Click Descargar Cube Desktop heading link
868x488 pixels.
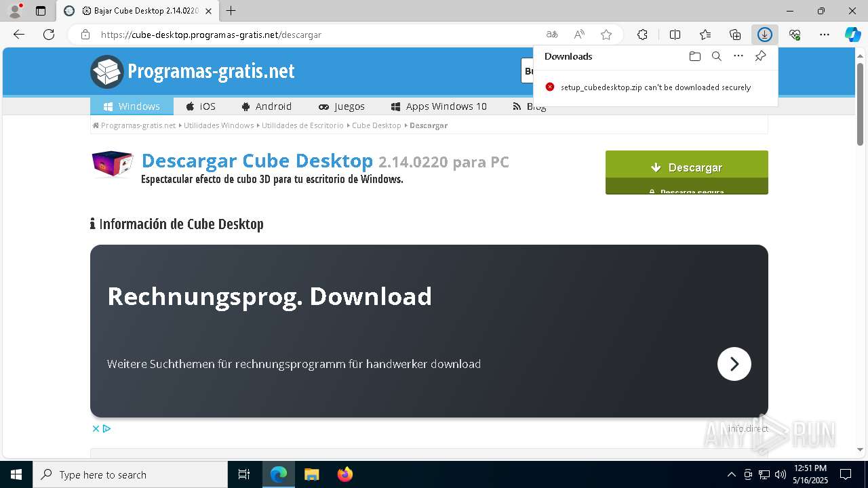coord(257,161)
